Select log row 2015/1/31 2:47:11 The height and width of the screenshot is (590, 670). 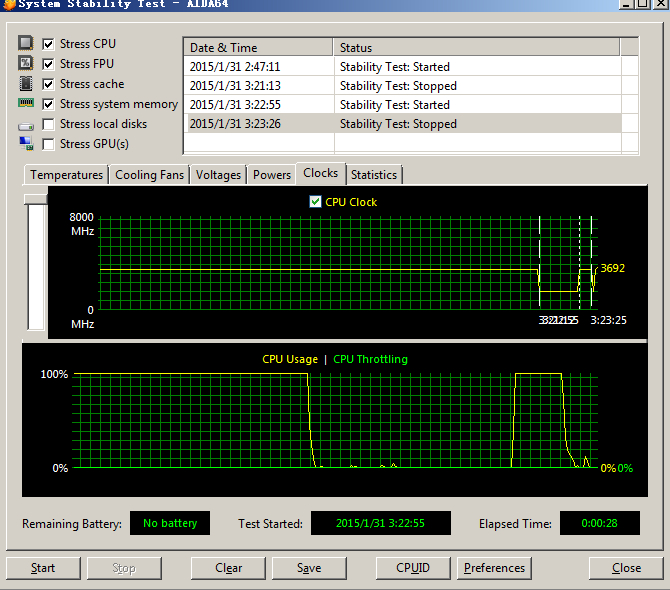[403, 67]
